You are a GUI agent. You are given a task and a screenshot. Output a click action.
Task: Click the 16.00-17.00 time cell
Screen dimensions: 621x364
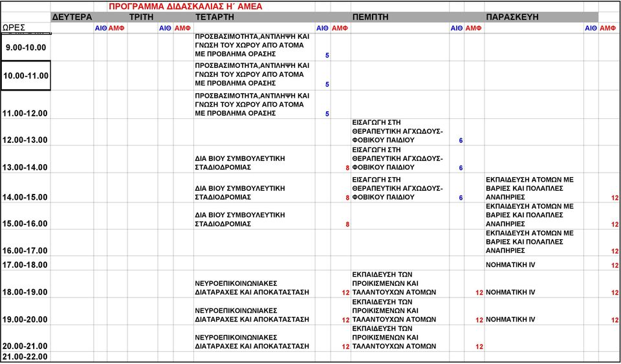click(x=26, y=242)
